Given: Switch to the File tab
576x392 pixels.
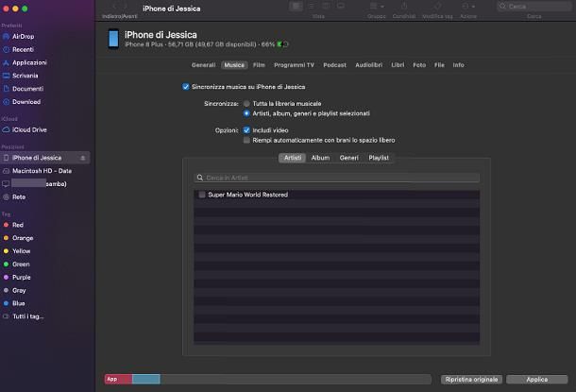Looking at the screenshot, I should coord(439,65).
